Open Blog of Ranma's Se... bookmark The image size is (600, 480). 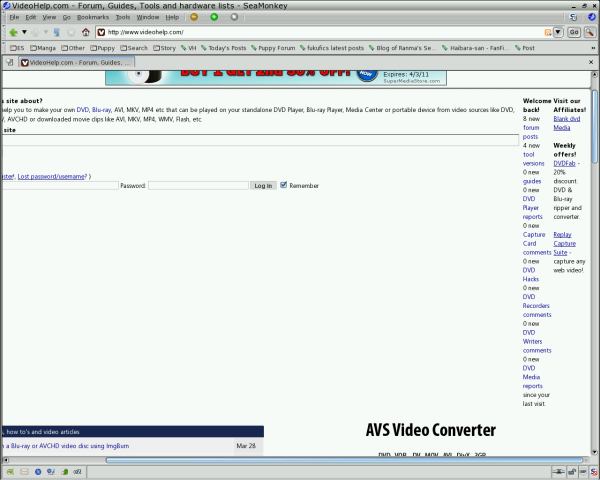coord(401,48)
